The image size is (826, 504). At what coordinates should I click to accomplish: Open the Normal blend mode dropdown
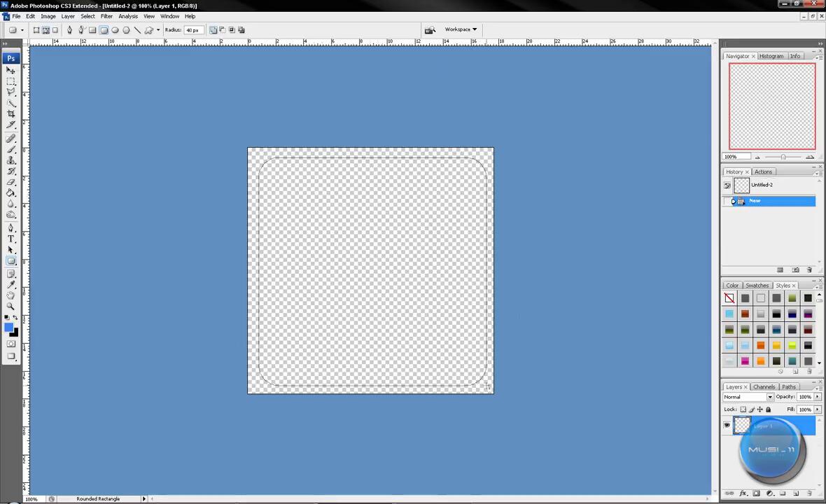pos(748,397)
